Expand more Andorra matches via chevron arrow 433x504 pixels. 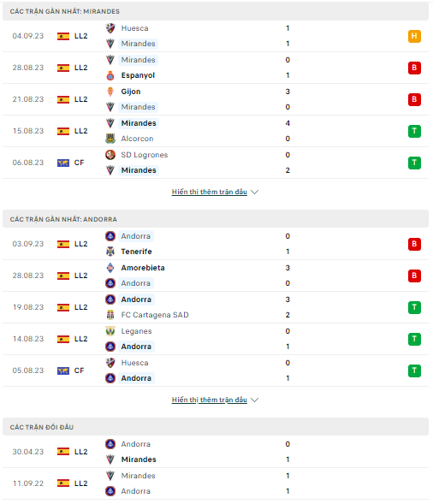point(255,400)
